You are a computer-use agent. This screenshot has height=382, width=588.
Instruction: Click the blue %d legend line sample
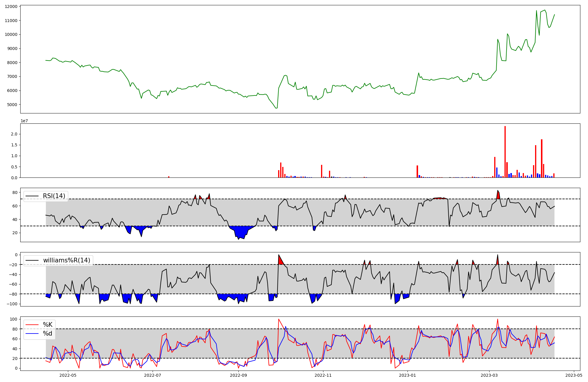pyautogui.click(x=32, y=334)
